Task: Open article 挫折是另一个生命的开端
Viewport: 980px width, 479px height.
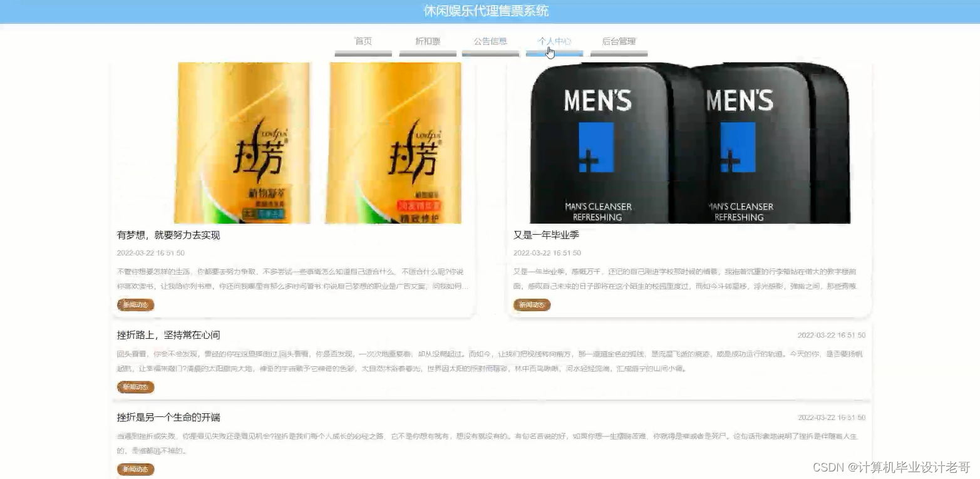Action: point(168,418)
